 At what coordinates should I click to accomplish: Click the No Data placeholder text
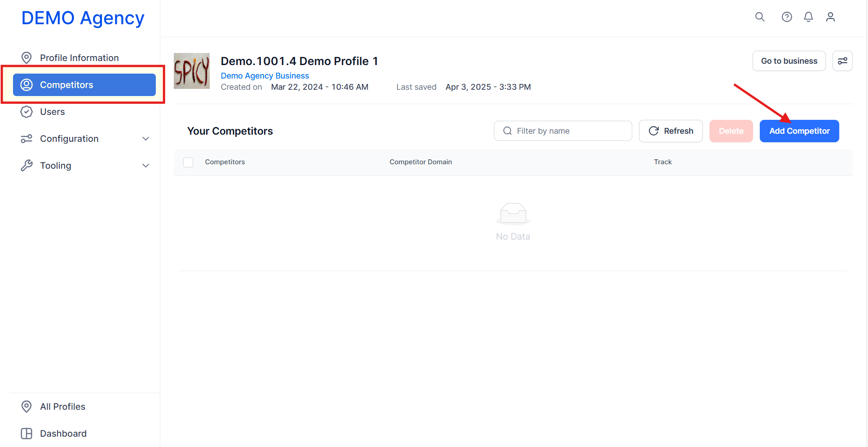[x=513, y=237]
